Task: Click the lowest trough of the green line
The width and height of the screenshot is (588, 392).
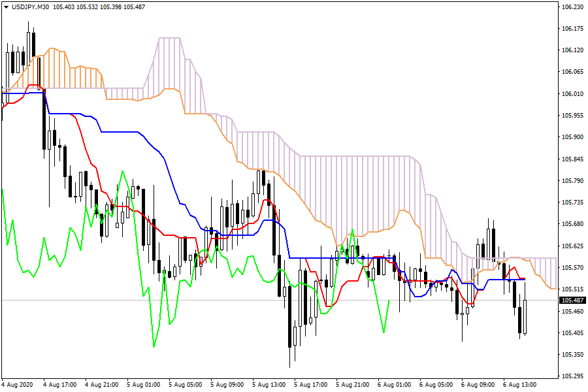Action: pyautogui.click(x=154, y=346)
